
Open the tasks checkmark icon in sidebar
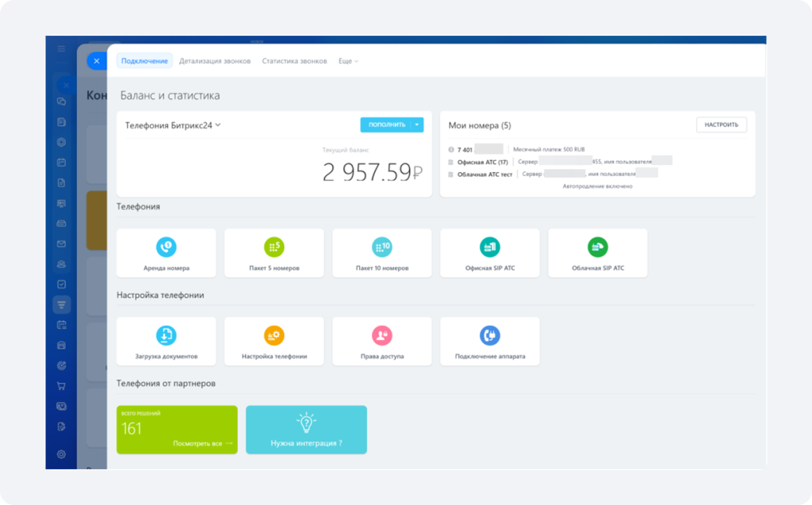(x=61, y=285)
